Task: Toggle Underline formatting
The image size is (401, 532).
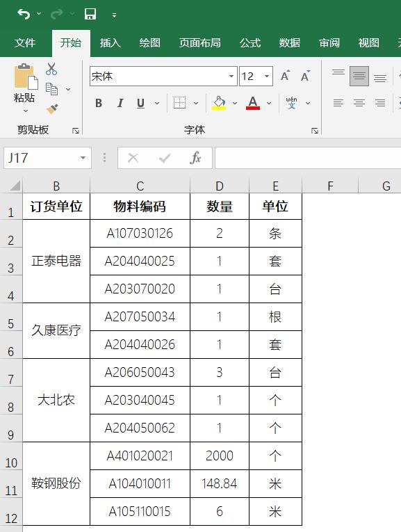Action: pos(140,103)
